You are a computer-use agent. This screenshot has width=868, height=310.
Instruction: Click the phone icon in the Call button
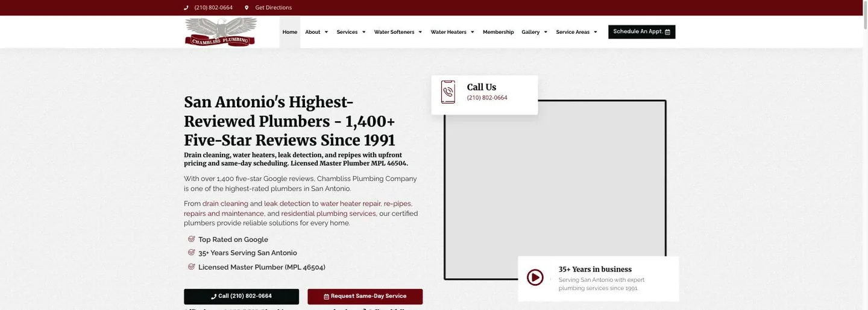[214, 297]
